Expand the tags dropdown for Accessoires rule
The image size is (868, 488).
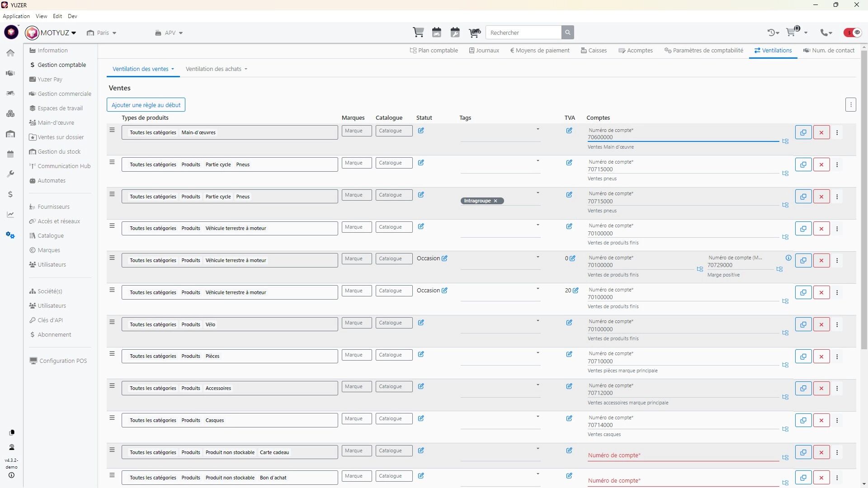click(x=538, y=385)
